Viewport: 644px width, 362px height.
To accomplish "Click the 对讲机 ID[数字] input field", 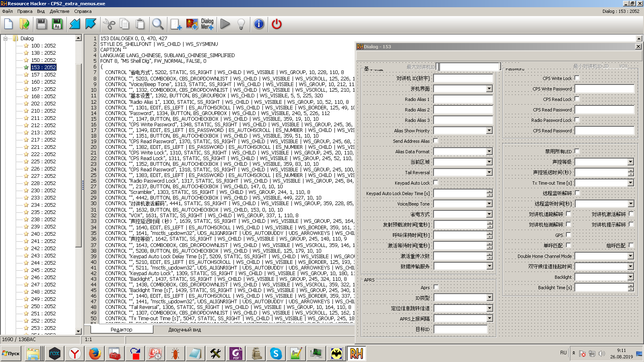I will (463, 78).
